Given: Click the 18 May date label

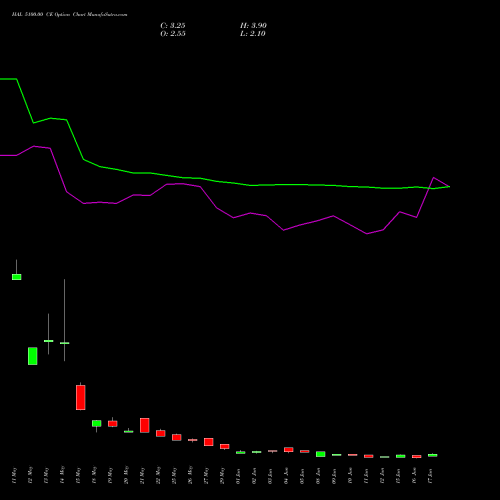Looking at the screenshot, I should tap(94, 475).
